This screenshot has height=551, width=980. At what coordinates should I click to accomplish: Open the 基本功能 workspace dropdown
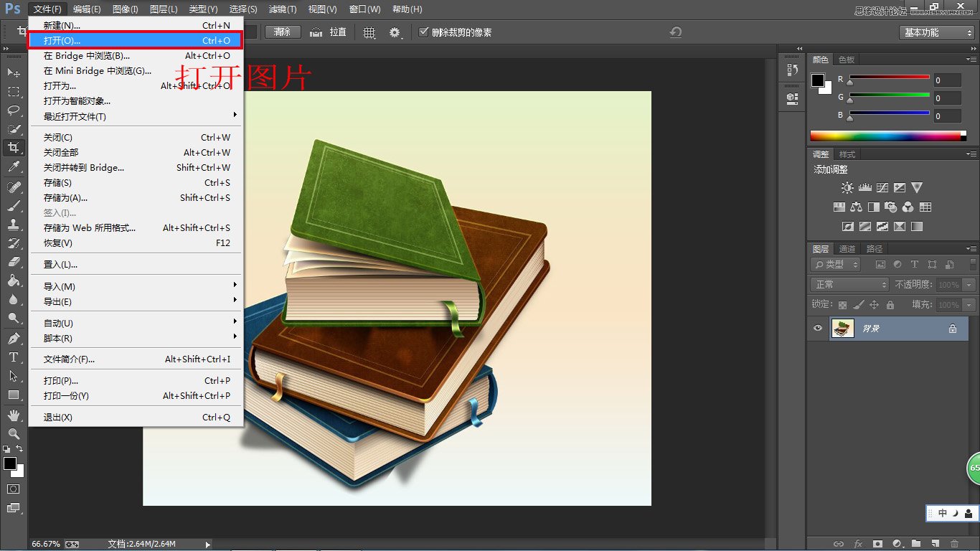[937, 32]
